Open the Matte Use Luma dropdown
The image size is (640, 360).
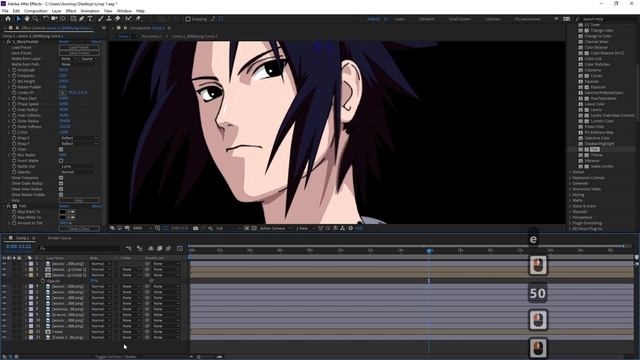tap(79, 167)
